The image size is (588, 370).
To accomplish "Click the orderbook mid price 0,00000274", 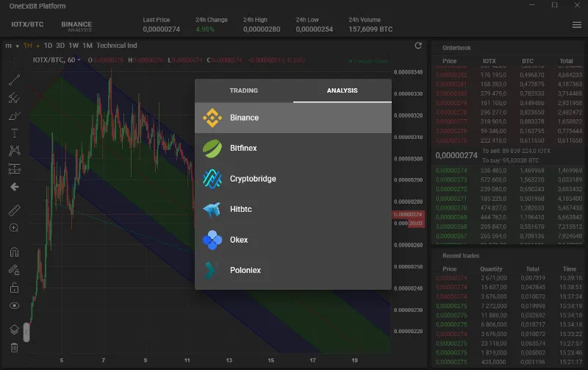I will pyautogui.click(x=456, y=155).
